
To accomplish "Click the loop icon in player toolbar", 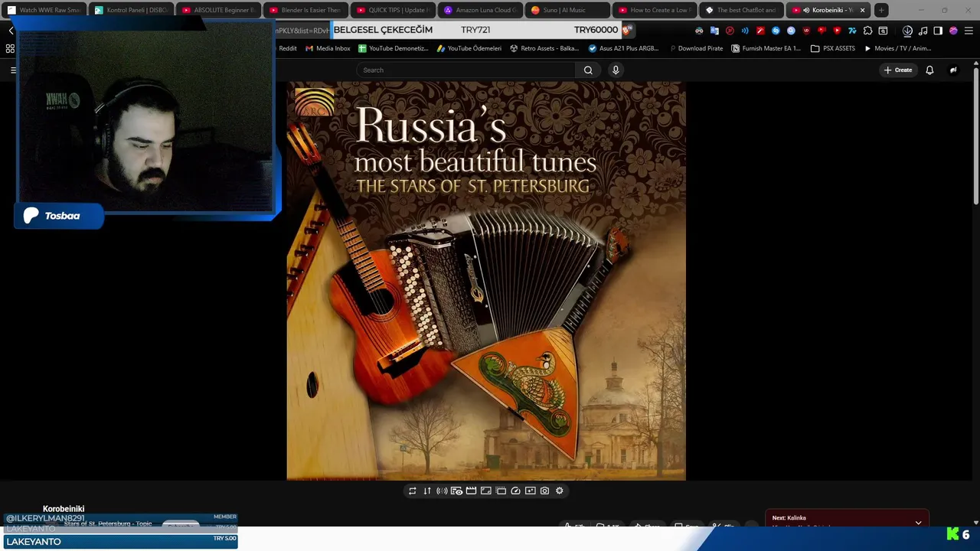I will click(412, 491).
